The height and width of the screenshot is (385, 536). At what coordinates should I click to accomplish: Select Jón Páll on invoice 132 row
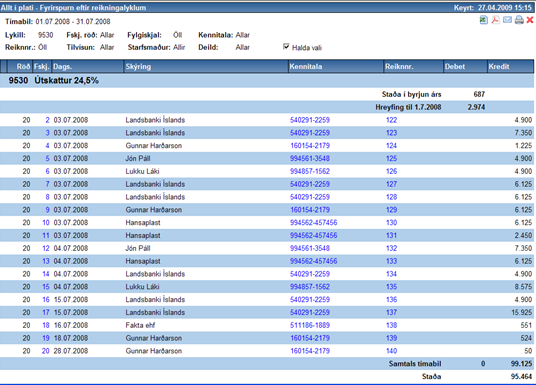click(138, 248)
